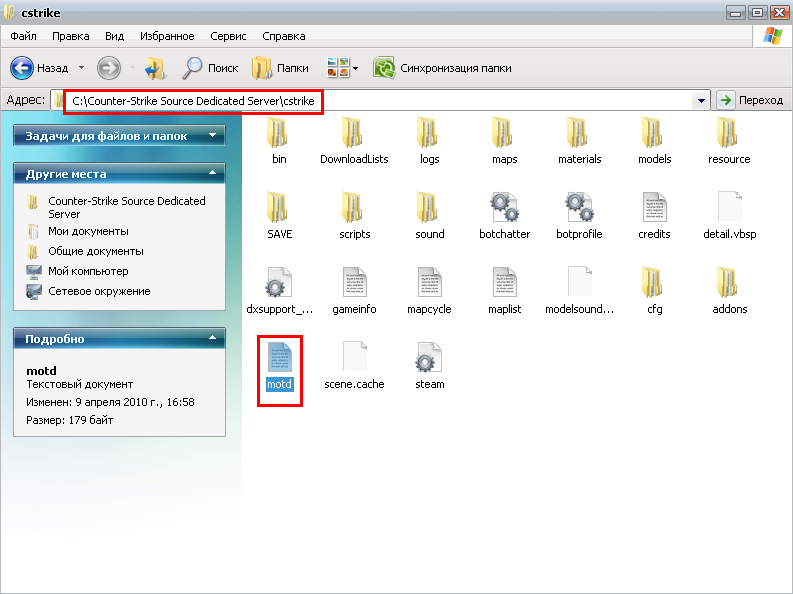Maximize the cstrike window

(758, 12)
